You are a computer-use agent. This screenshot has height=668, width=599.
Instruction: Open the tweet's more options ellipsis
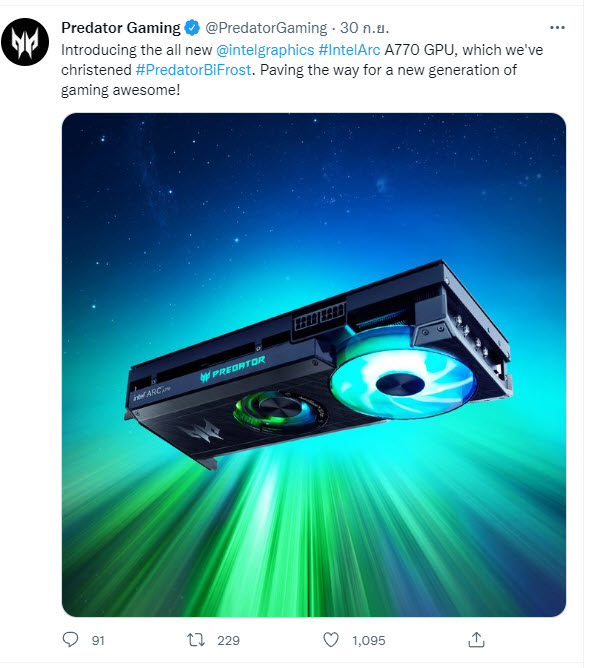pos(557,28)
